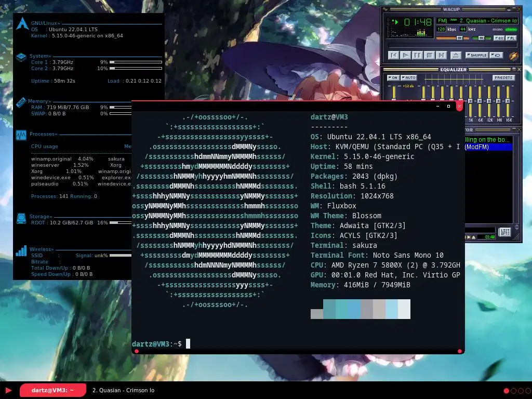This screenshot has width=532, height=399.
Task: Click winamp.original process row
Action: tap(62, 159)
